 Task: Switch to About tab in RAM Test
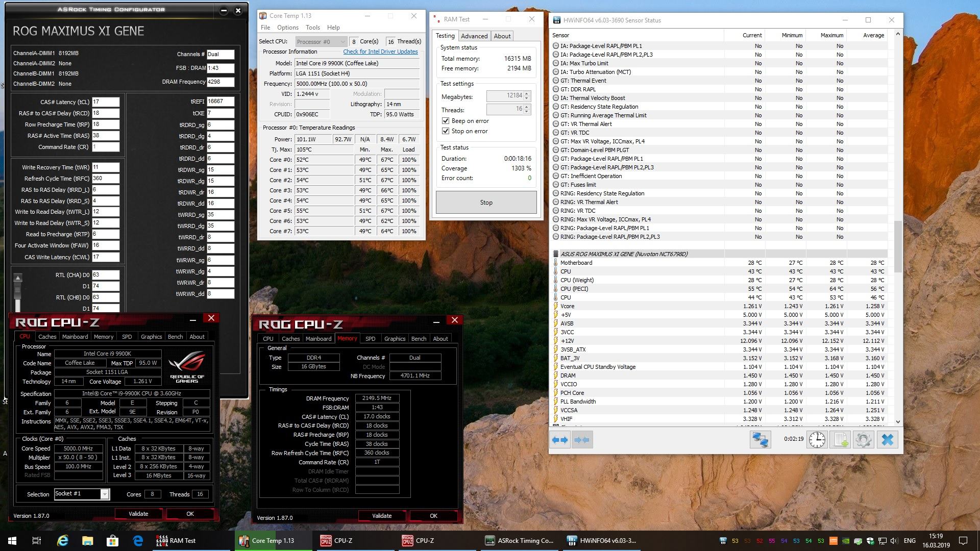point(502,36)
